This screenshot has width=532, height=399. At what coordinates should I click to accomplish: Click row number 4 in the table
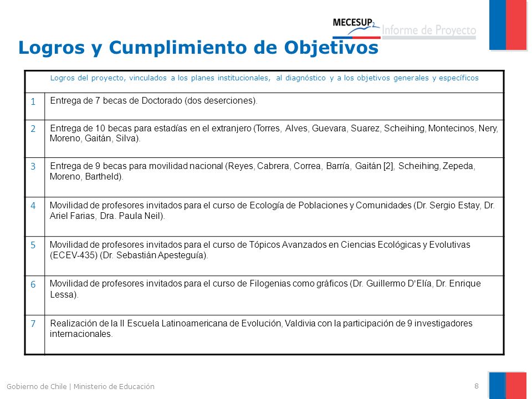point(33,206)
